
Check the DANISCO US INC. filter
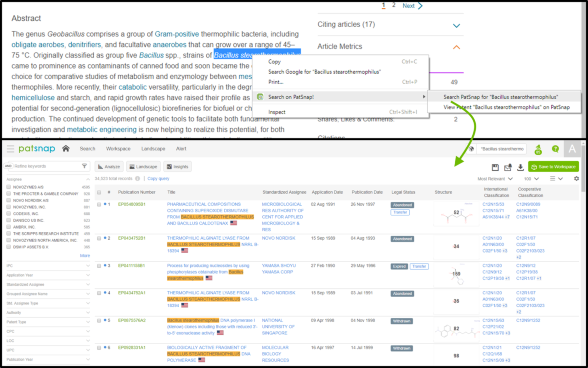(9, 220)
